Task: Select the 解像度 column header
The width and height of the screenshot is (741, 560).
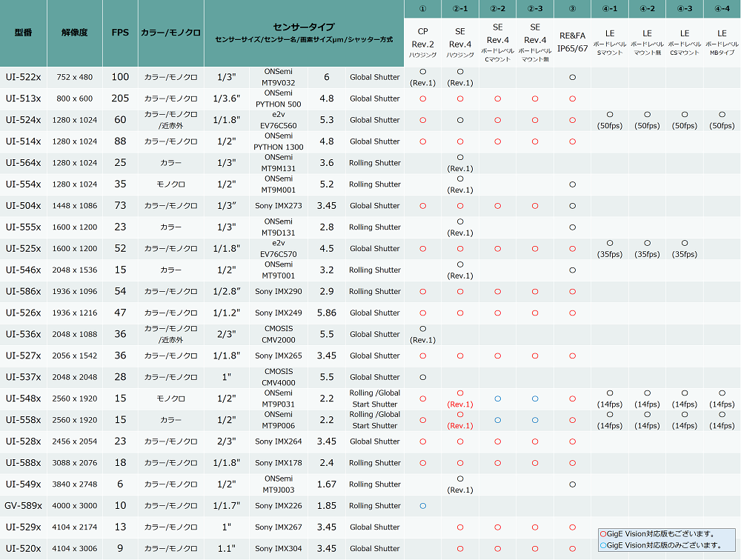Action: tap(75, 33)
